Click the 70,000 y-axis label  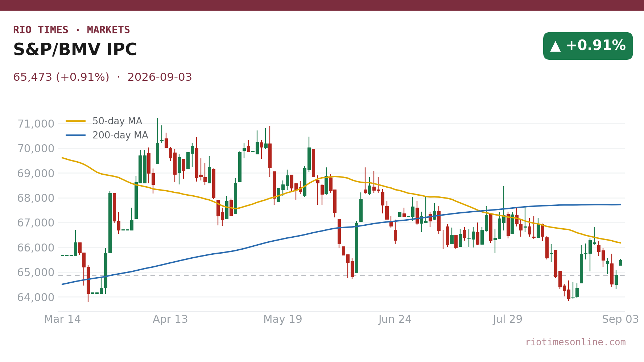pos(36,149)
